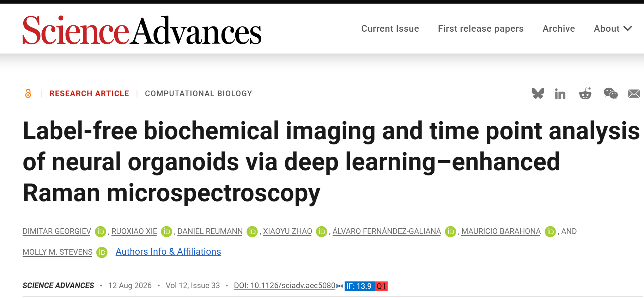
Task: Open the Archive menu item
Action: (559, 29)
